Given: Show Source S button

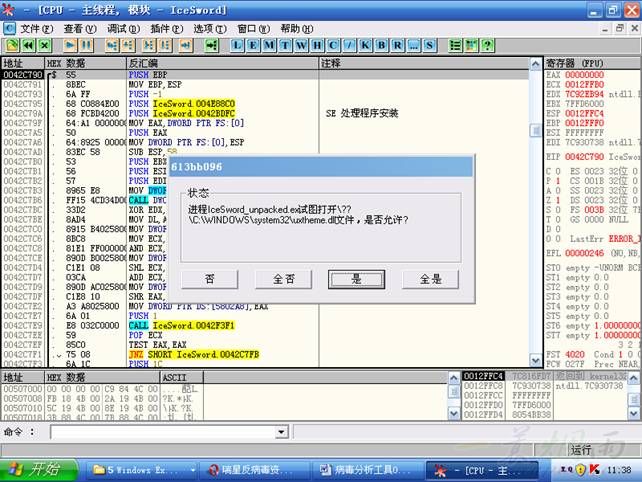Looking at the screenshot, I should point(429,45).
